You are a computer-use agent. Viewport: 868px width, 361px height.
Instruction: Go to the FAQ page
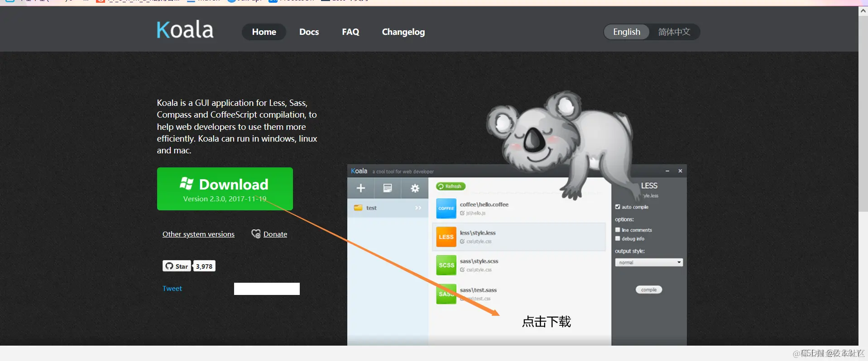(350, 32)
